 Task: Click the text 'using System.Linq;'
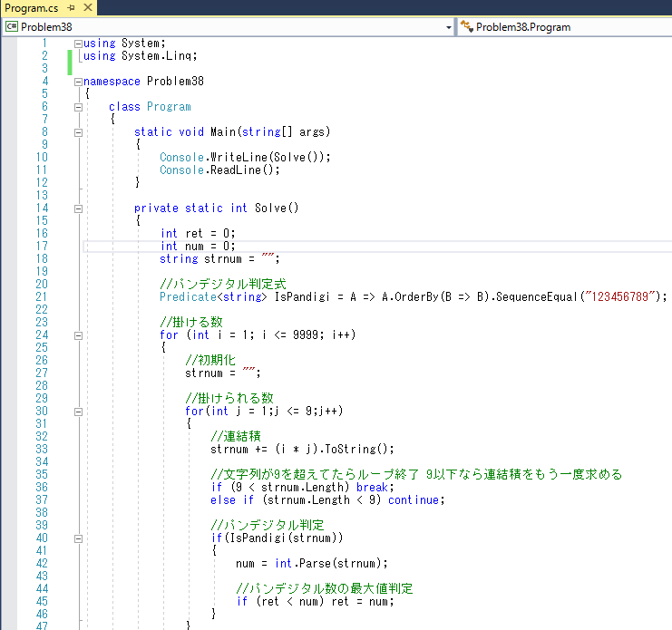tap(141, 55)
